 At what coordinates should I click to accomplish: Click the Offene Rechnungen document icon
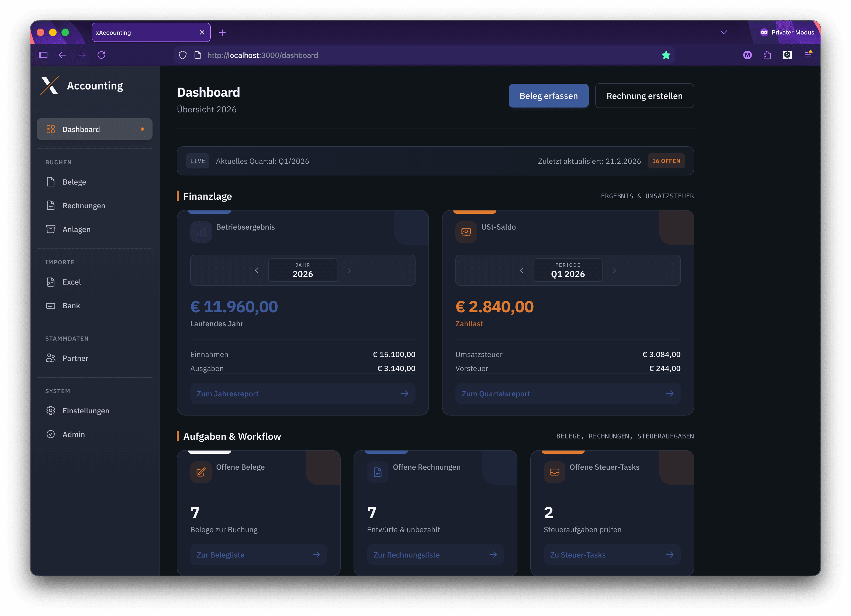tap(378, 472)
